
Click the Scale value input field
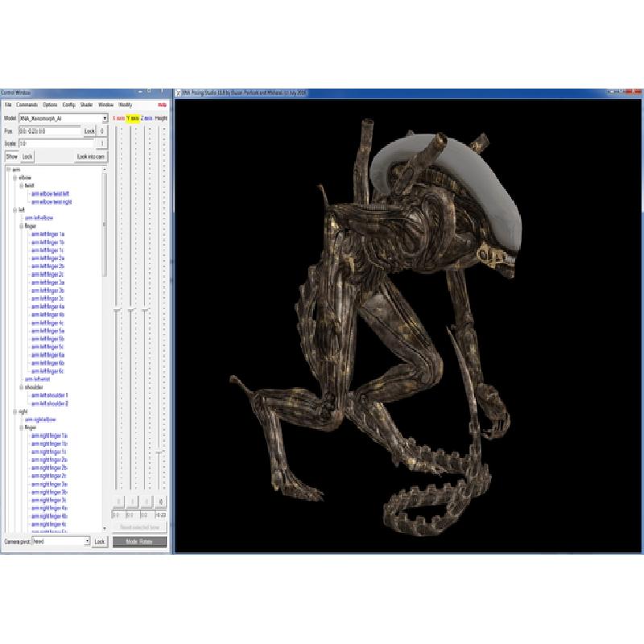[x=56, y=144]
